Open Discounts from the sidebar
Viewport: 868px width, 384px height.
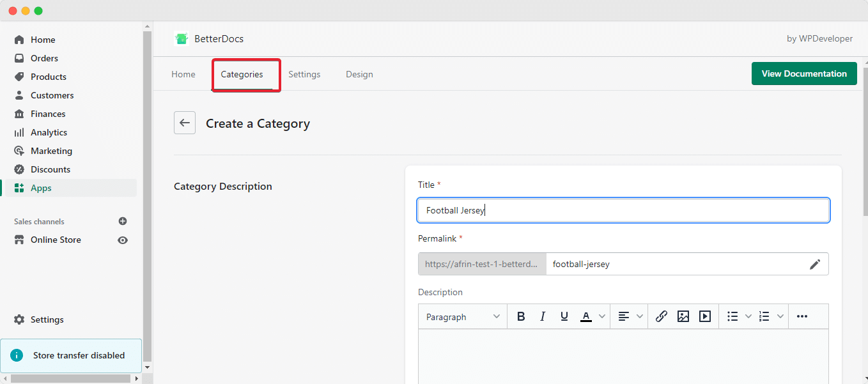click(49, 169)
